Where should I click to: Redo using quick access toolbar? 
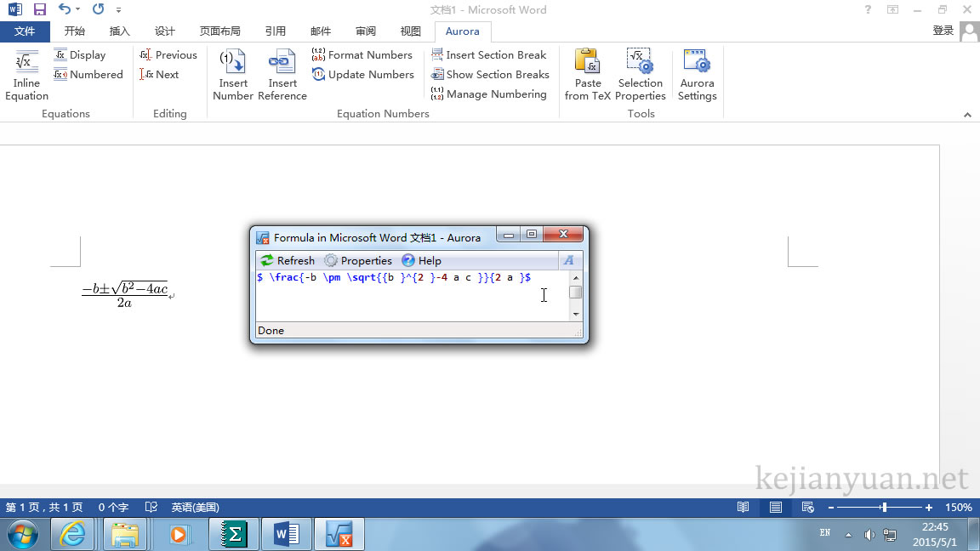click(98, 9)
